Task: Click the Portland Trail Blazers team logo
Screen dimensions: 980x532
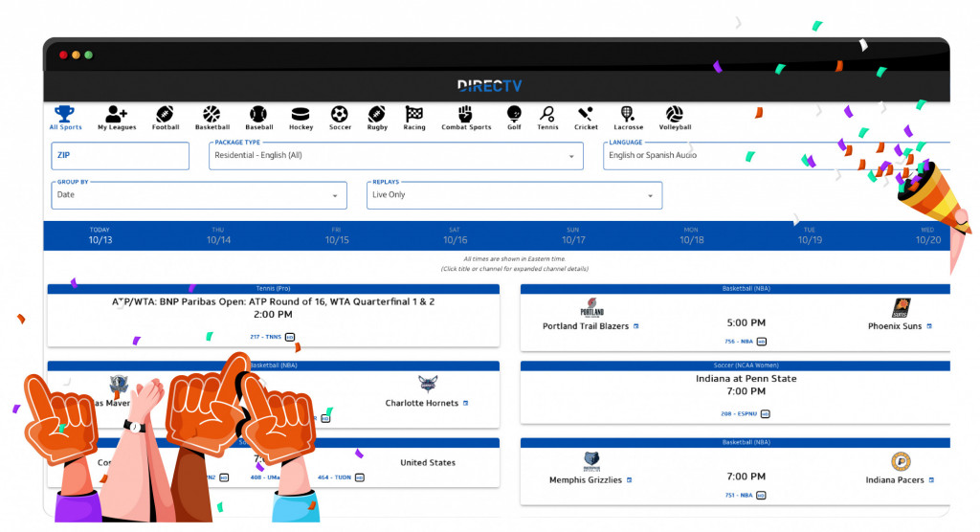Action: [x=591, y=308]
